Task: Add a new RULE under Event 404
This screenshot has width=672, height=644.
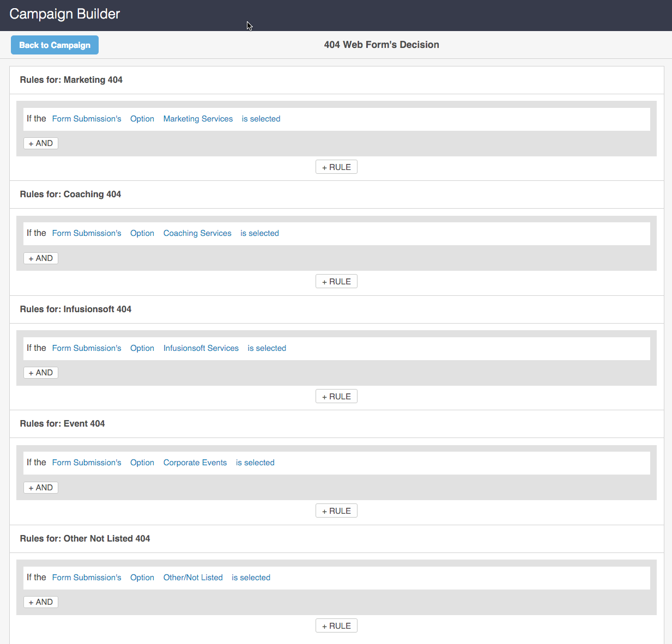Action: point(336,511)
